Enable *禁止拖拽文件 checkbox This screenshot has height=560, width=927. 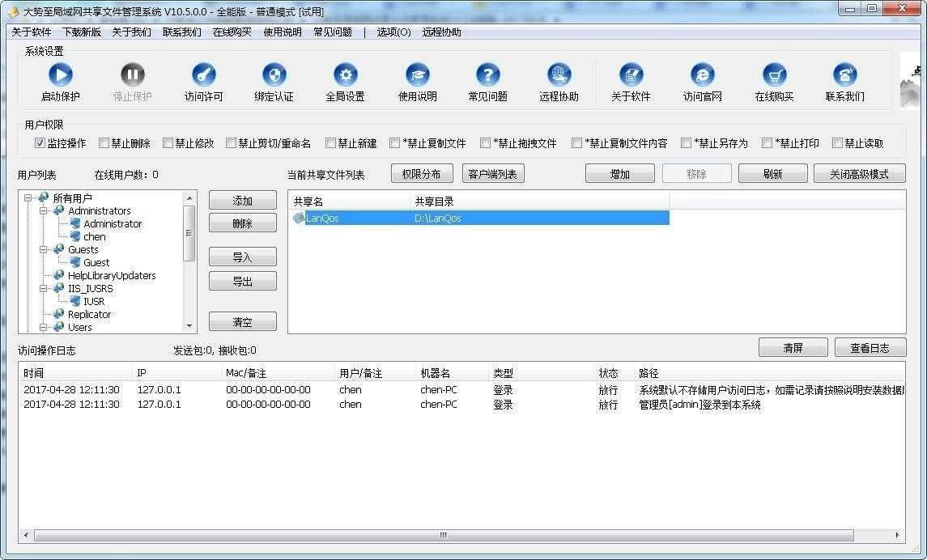485,143
